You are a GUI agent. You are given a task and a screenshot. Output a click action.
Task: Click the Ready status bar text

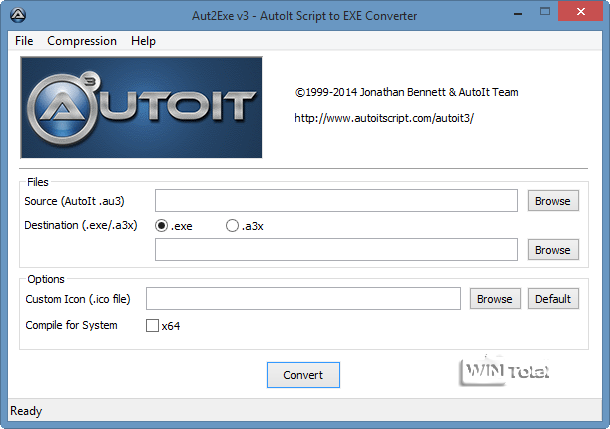click(26, 411)
